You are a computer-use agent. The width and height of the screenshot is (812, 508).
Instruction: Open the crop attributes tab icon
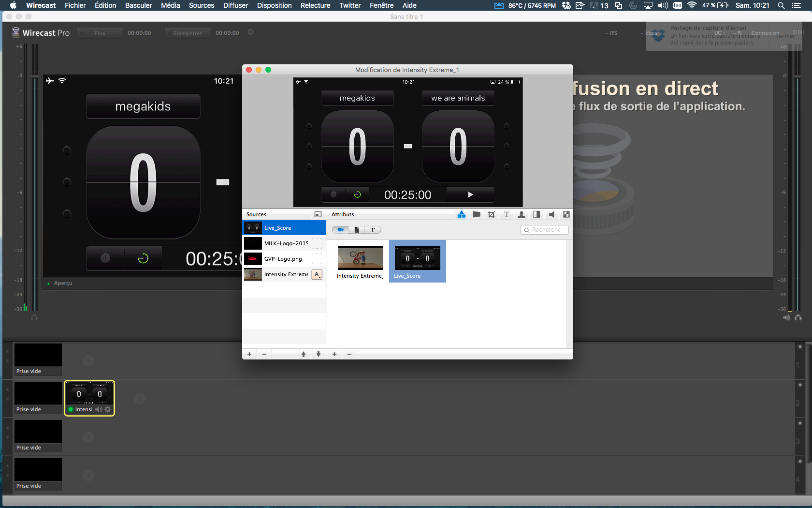pos(492,214)
